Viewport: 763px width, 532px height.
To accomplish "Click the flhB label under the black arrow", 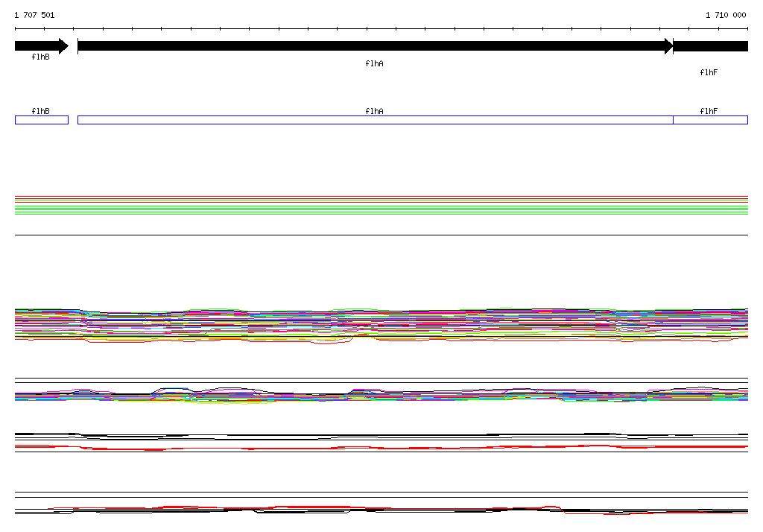I will coord(40,57).
